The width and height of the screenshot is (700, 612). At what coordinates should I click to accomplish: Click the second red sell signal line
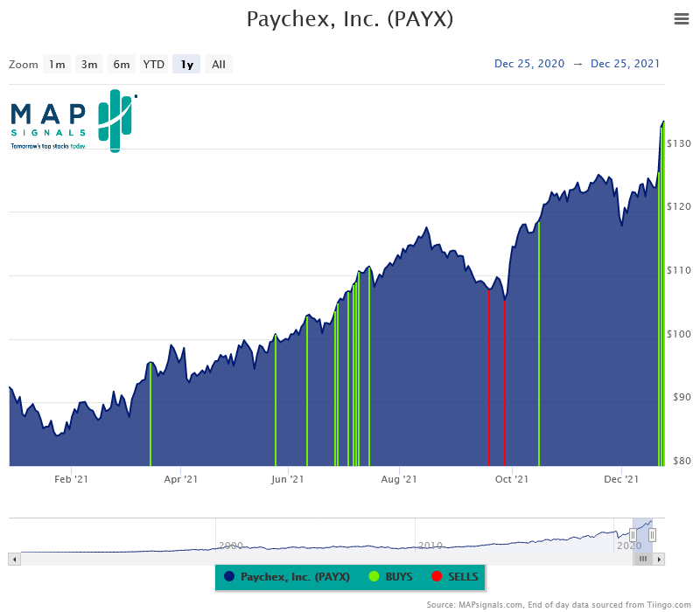505,384
